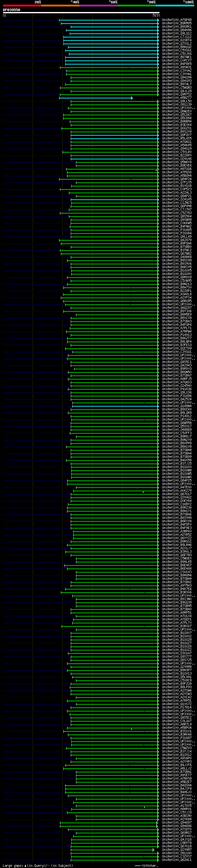This screenshot has height=868, width=197.
Task: Click hit label UniRef100_Q42879
Action: 177,240
